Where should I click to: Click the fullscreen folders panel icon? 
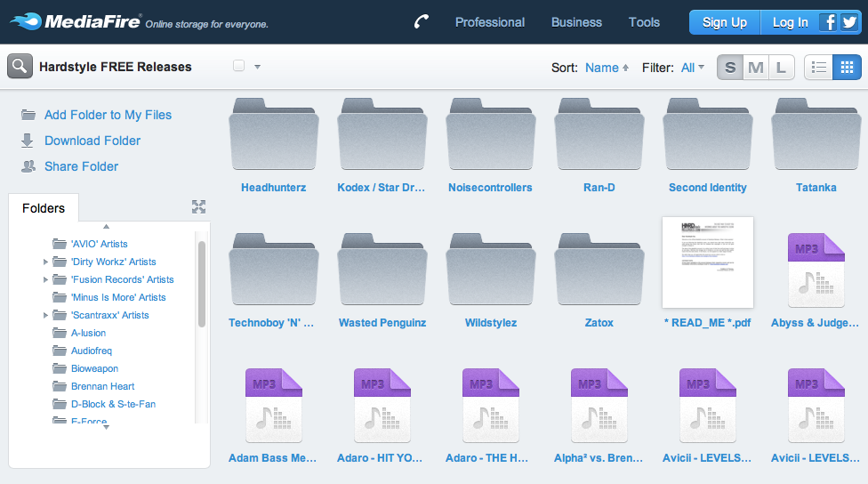[198, 206]
